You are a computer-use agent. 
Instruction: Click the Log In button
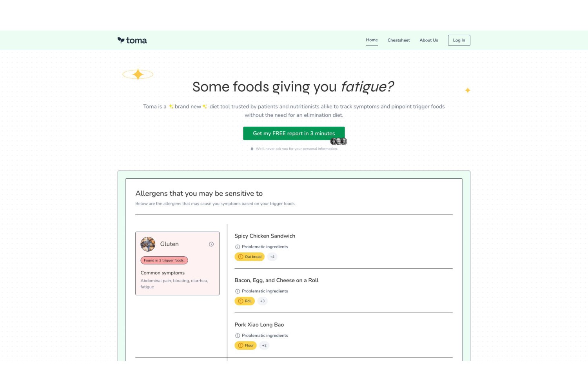(459, 40)
